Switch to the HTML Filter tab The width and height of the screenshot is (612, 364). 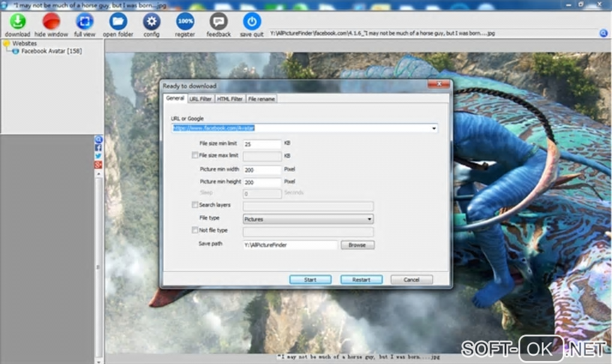[x=229, y=99]
